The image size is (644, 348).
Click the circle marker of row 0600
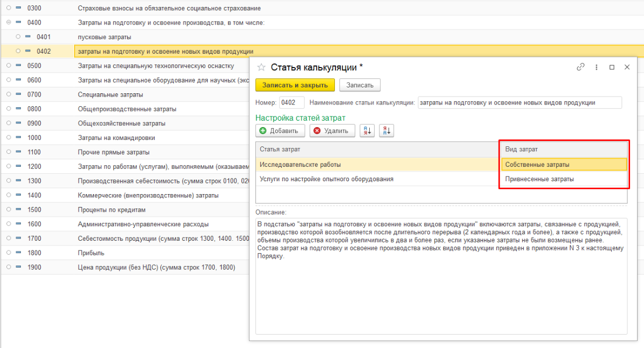point(8,80)
